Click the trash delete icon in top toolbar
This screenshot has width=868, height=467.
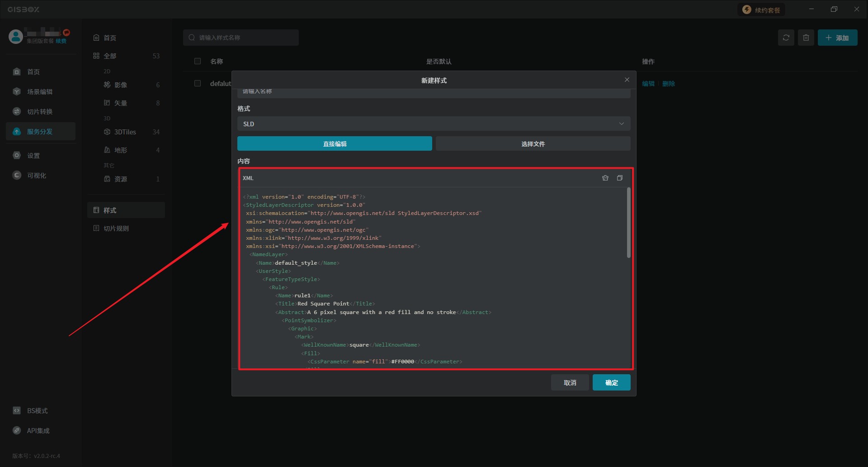point(806,38)
